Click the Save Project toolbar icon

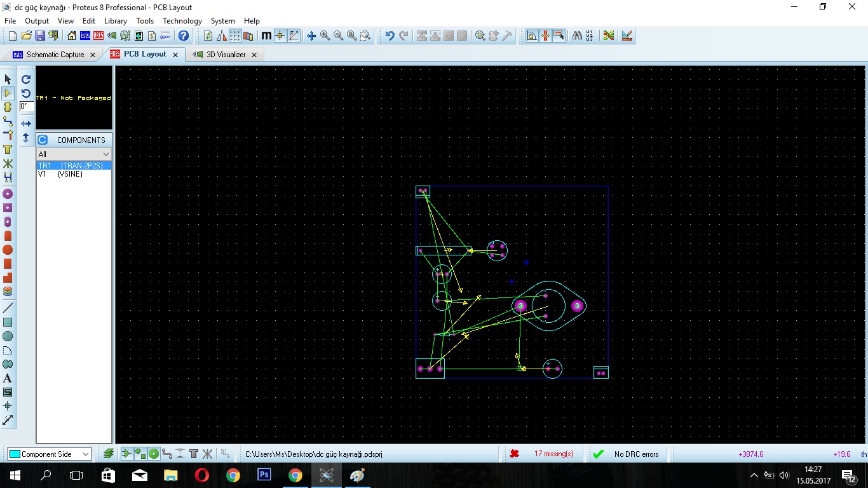pyautogui.click(x=39, y=36)
